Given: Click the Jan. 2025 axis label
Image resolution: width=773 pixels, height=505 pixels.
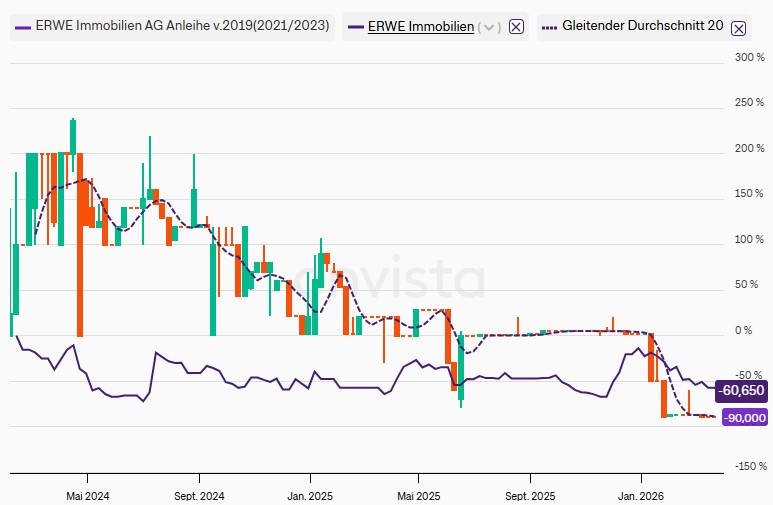Looking at the screenshot, I should coord(310,496).
